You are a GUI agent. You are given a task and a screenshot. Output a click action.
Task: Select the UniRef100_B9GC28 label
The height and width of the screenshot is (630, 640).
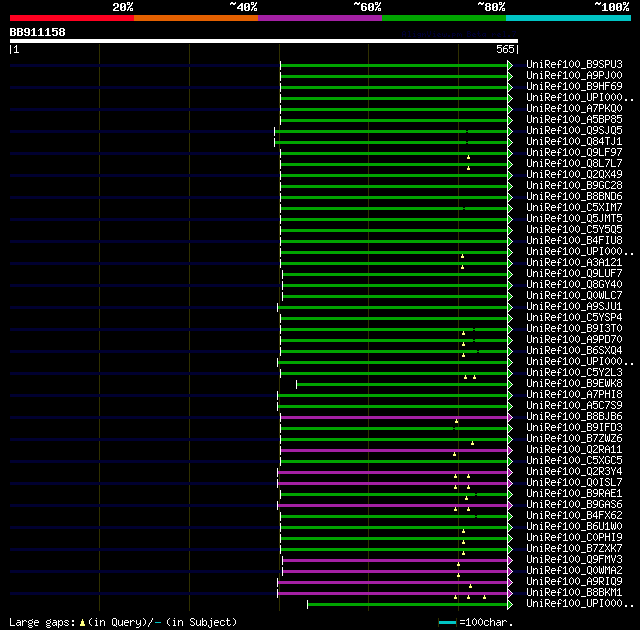[574, 186]
